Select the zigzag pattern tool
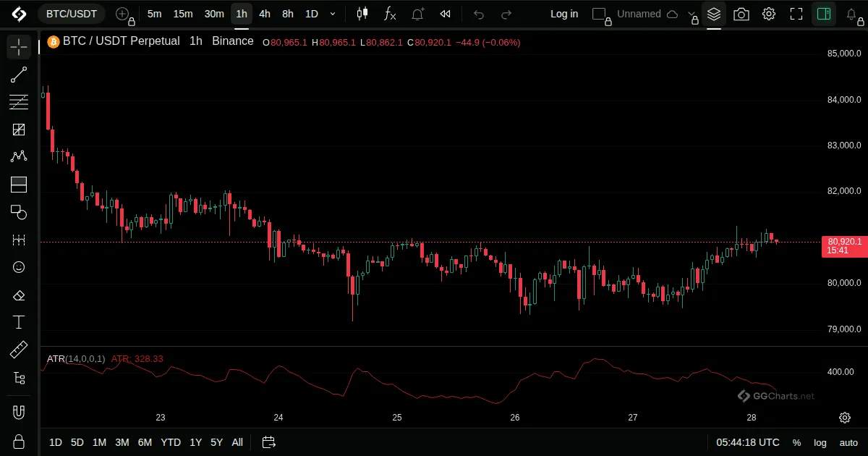Image resolution: width=868 pixels, height=456 pixels. pyautogui.click(x=19, y=157)
